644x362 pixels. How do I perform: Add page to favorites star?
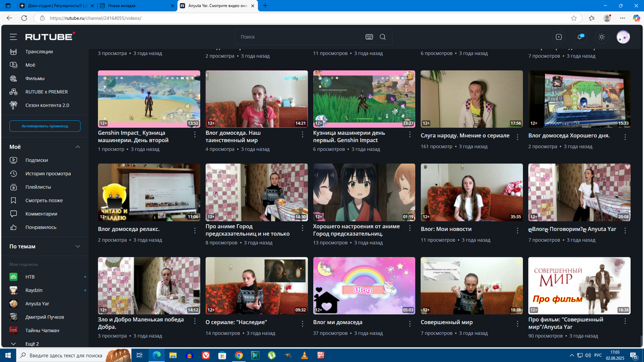tap(574, 18)
